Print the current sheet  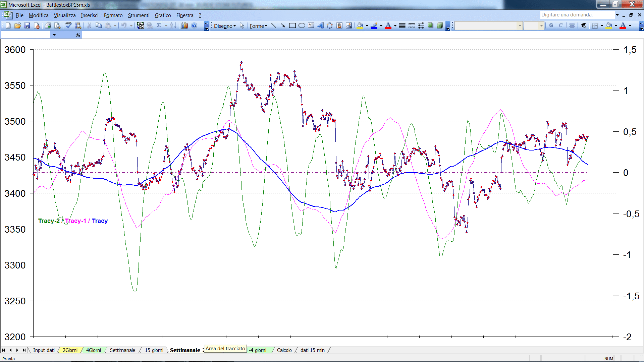(48, 25)
